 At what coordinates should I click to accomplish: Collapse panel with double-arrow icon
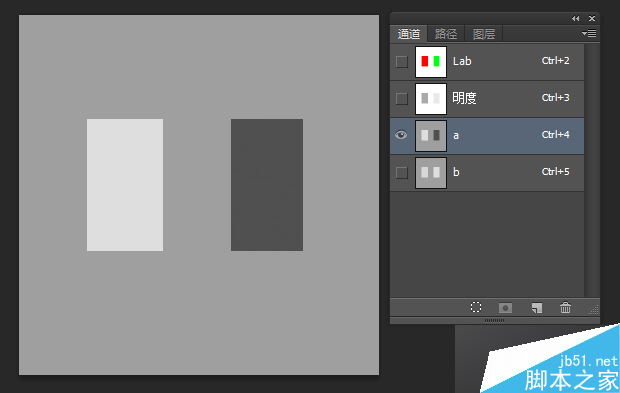pyautogui.click(x=575, y=19)
